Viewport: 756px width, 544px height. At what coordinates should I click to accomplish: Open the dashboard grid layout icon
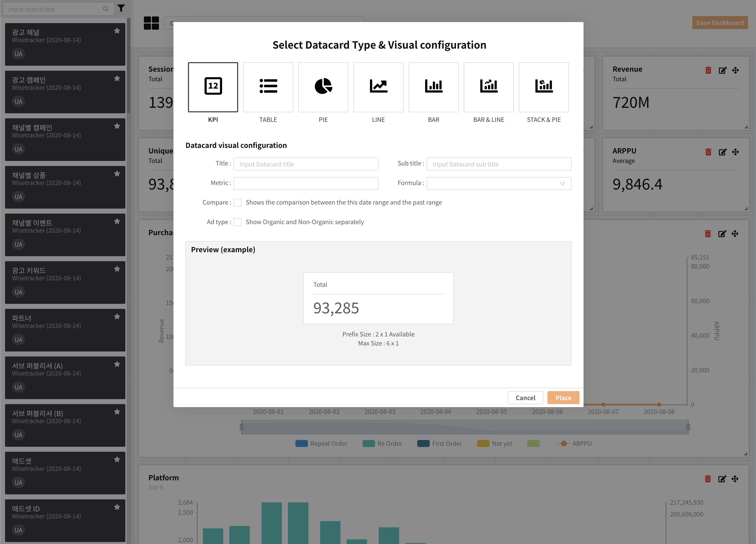point(151,23)
